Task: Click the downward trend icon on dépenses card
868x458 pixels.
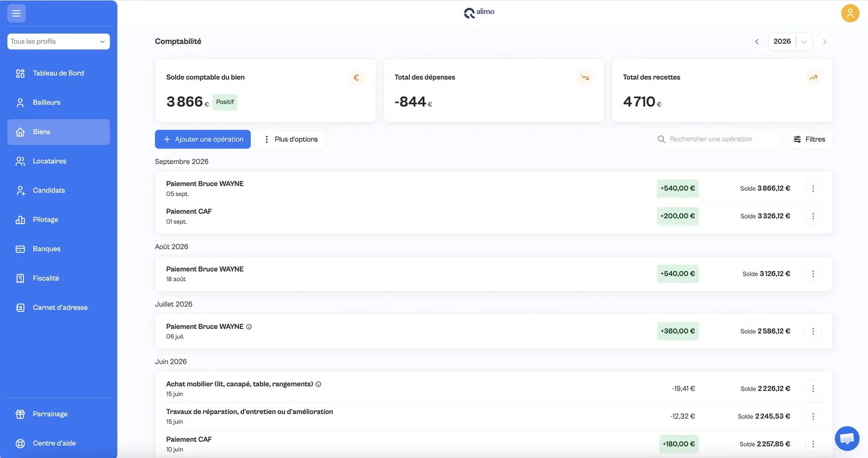Action: 585,78
